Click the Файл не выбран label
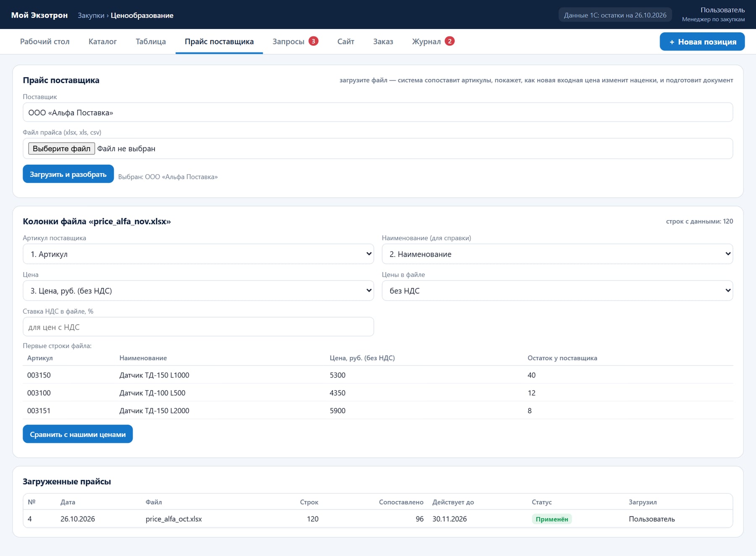Screen dimensions: 756x556 pos(126,149)
